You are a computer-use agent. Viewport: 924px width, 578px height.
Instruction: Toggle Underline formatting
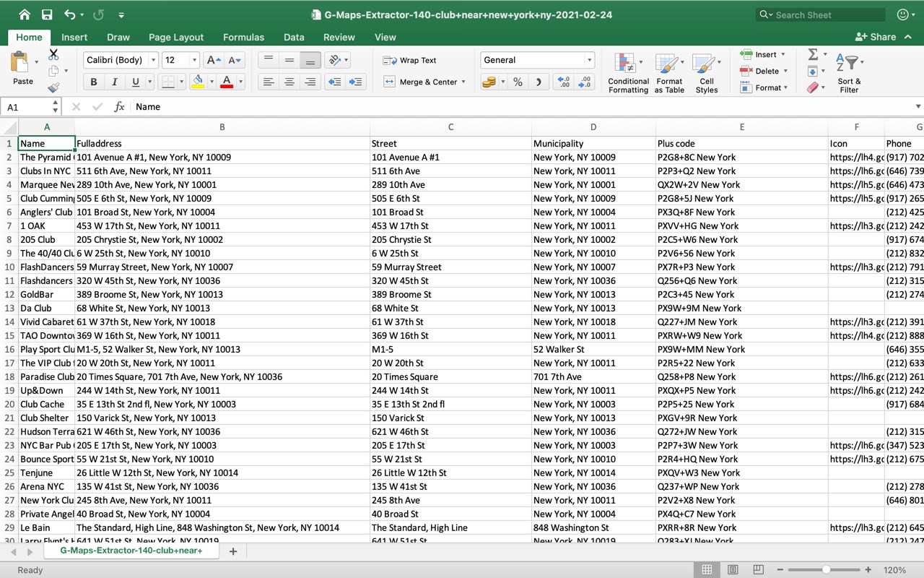click(x=135, y=82)
